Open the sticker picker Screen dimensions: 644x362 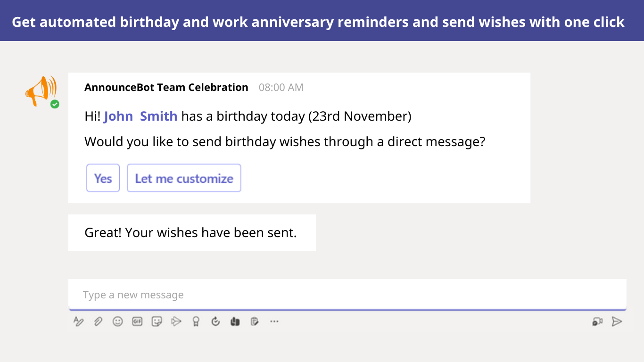coord(157,321)
